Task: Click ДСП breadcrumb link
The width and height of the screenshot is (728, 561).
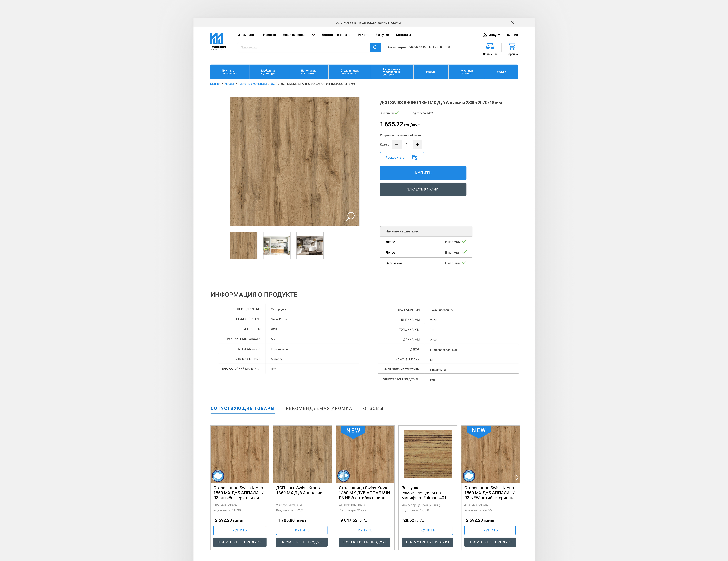Action: coord(274,84)
